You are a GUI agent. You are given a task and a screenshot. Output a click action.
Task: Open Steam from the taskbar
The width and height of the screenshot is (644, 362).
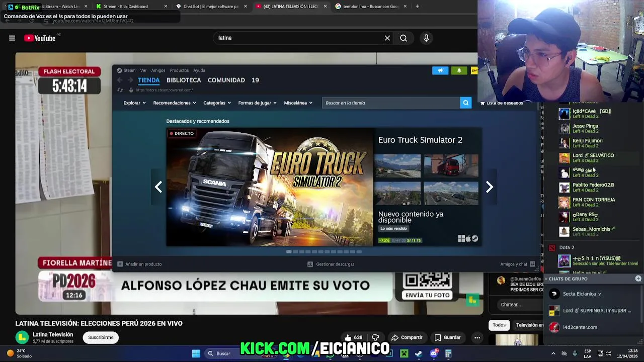tap(419, 353)
